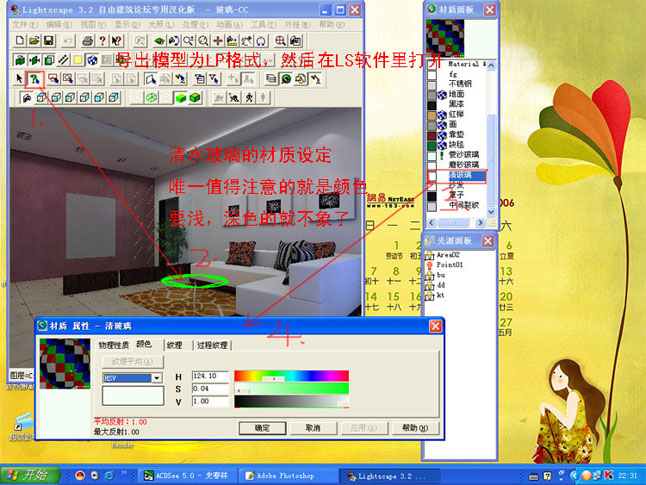The height and width of the screenshot is (485, 646).
Task: Switch to Adobe Photoshop in the taskbar
Action: pyautogui.click(x=287, y=476)
